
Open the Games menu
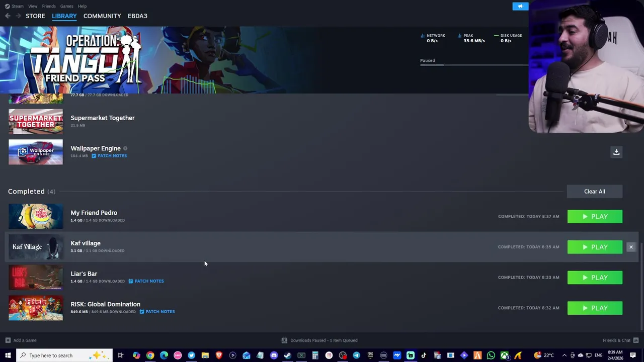[66, 6]
